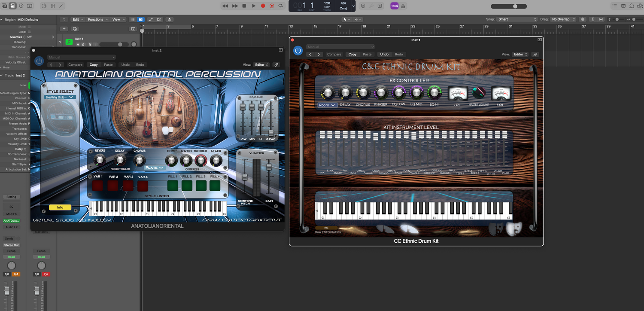Viewport: 644px width, 311px height.
Task: Click Compare in Inst 2 plugin window
Action: click(x=75, y=65)
